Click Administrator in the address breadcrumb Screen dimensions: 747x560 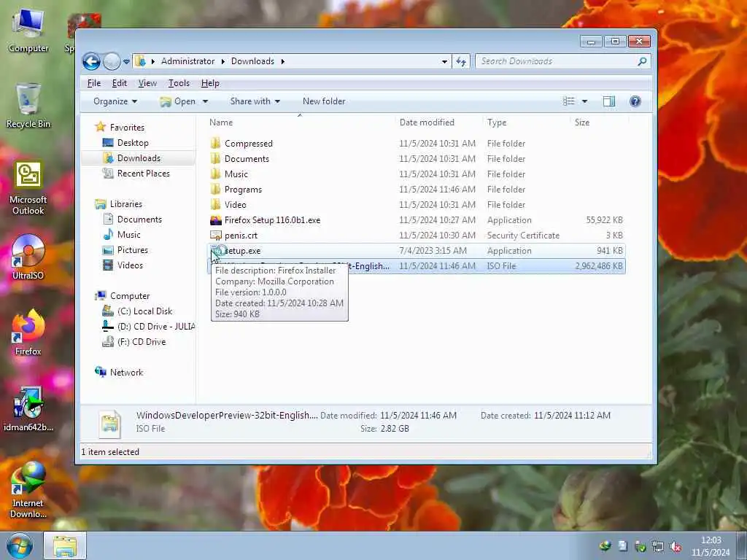187,61
